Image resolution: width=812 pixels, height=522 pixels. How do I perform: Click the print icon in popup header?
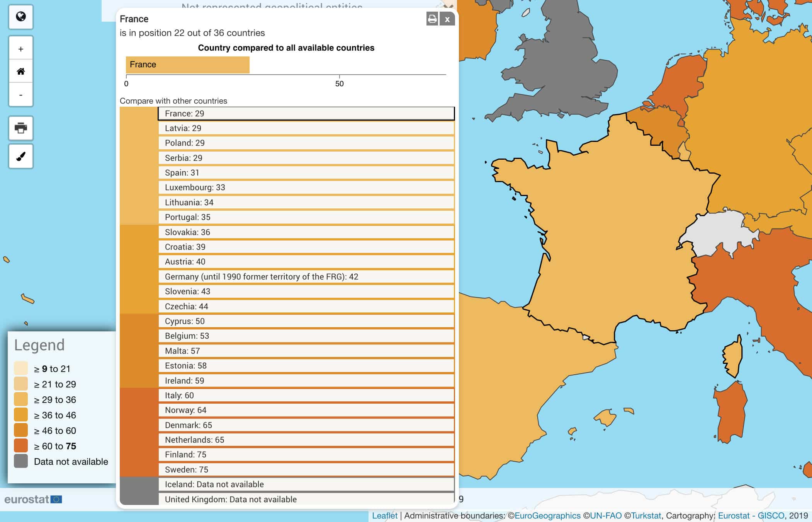coord(432,18)
